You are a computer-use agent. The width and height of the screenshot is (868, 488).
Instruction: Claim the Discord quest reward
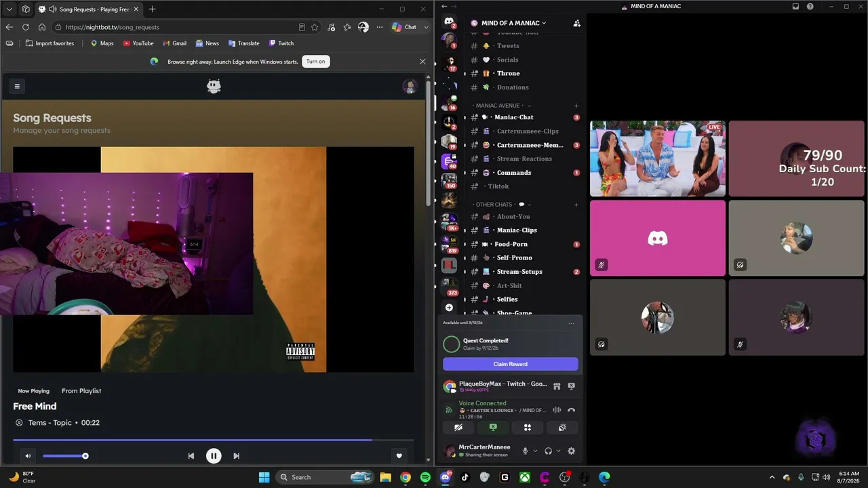511,364
